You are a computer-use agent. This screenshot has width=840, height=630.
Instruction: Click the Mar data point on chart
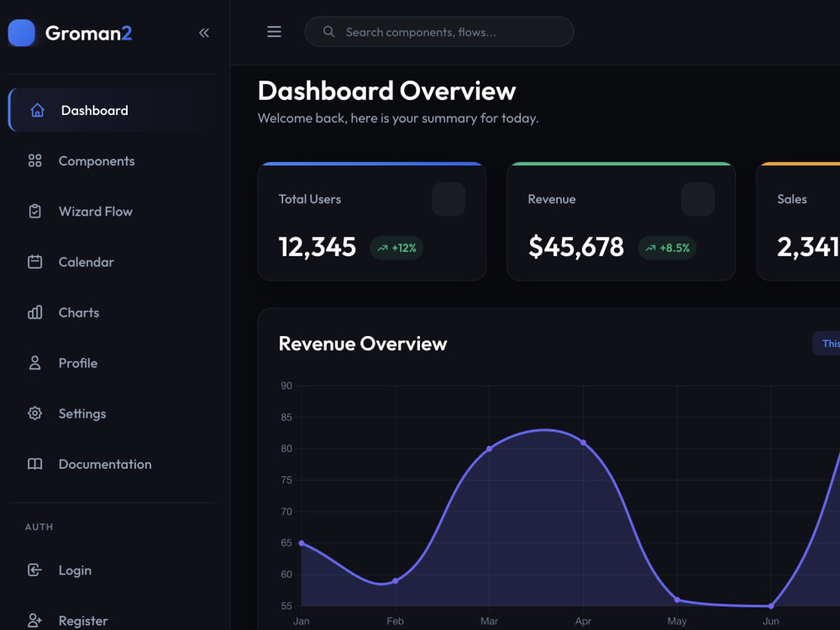[489, 449]
